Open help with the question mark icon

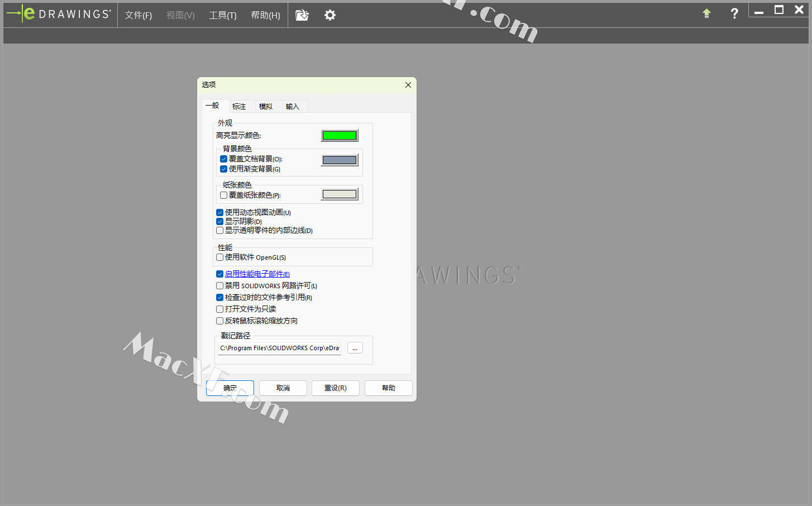coord(734,13)
